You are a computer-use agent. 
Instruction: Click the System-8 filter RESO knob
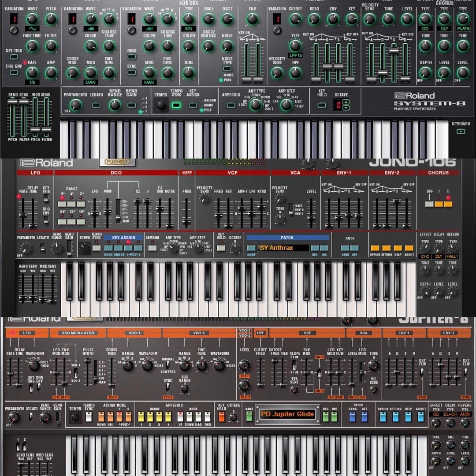coord(314,19)
